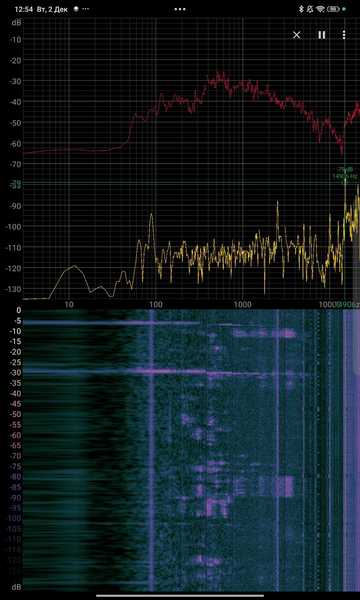Tap the Wi-Fi status bar icon

pyautogui.click(x=320, y=9)
